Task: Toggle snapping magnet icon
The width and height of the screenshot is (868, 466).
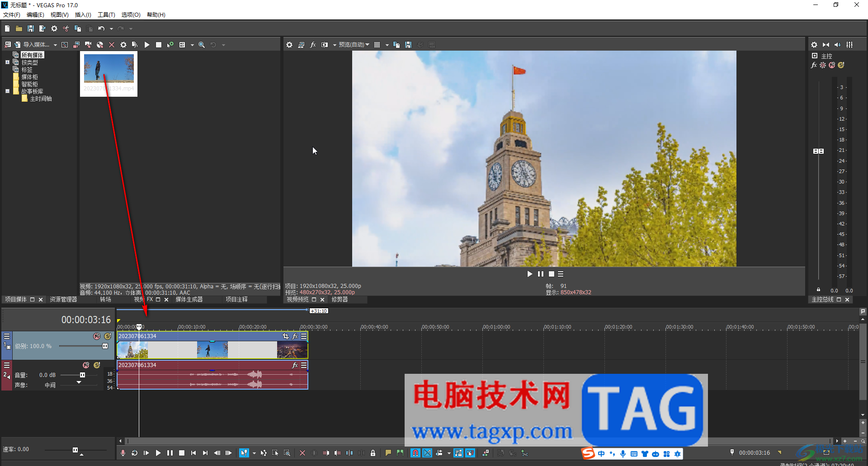Action: [x=415, y=453]
